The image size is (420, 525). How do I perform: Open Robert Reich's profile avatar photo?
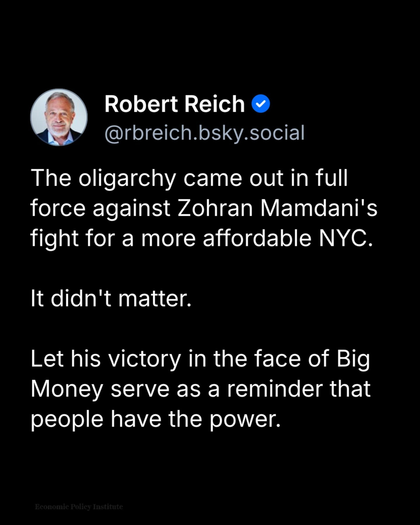click(59, 117)
